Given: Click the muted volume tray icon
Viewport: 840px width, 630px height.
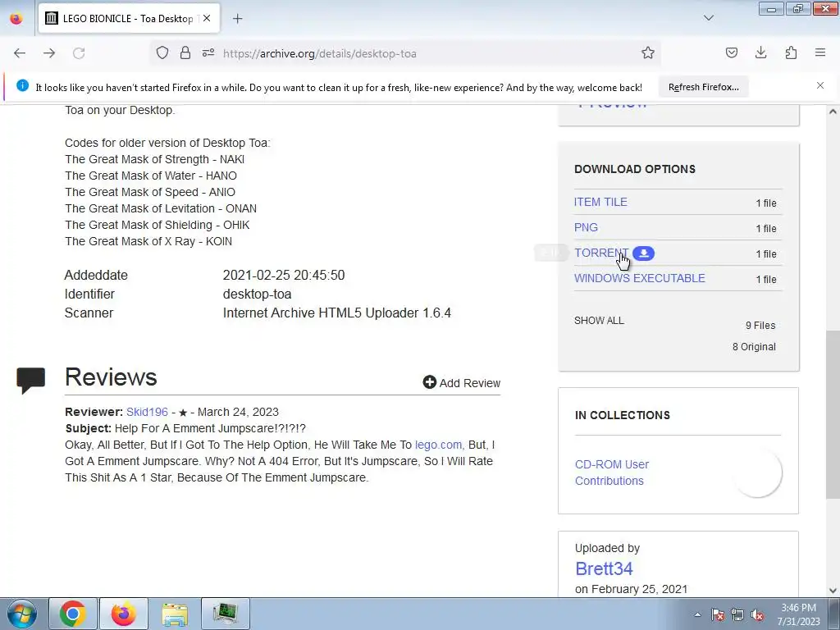Looking at the screenshot, I should (757, 614).
